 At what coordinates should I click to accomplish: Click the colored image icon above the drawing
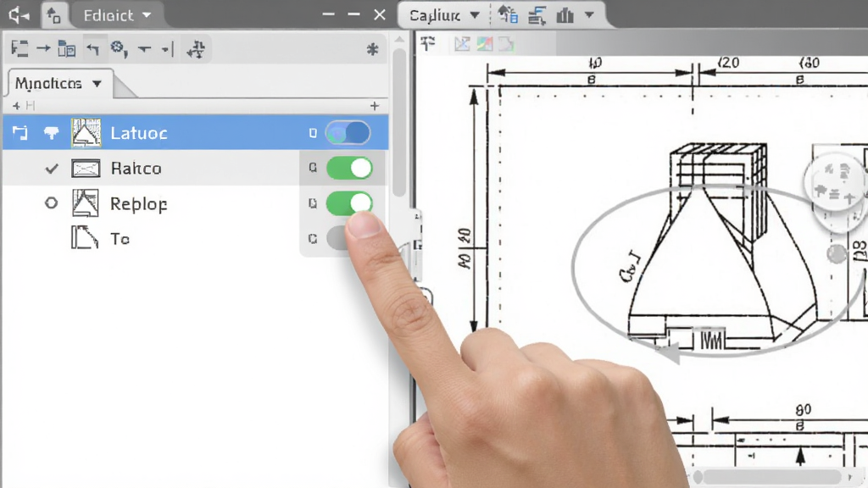tap(484, 44)
